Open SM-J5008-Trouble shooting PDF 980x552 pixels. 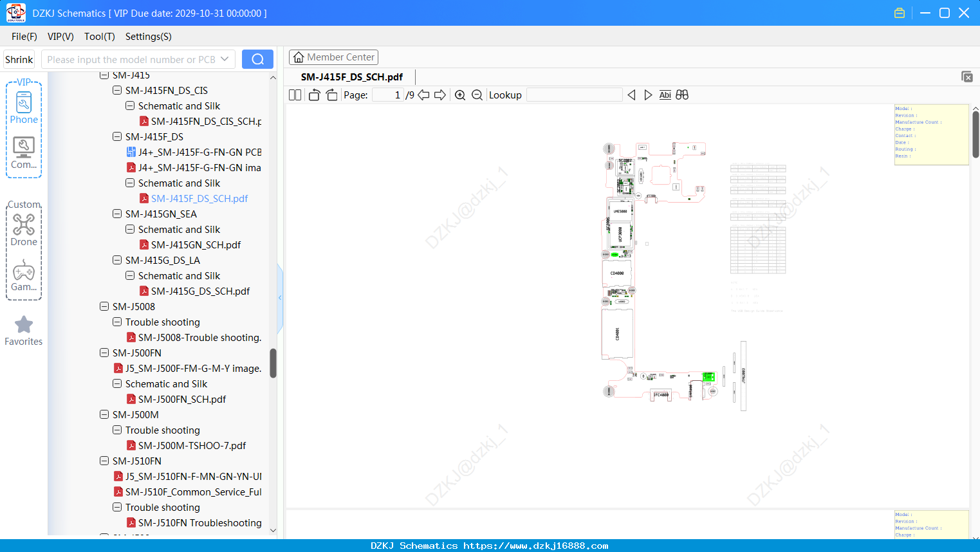[x=194, y=338]
